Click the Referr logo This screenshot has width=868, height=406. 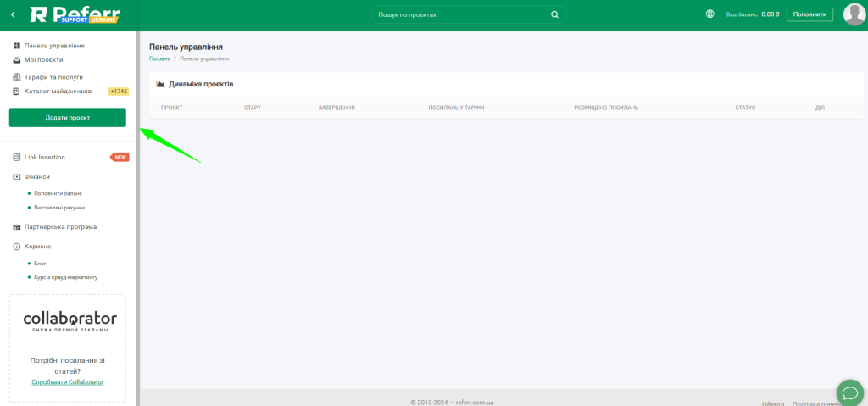[x=75, y=14]
